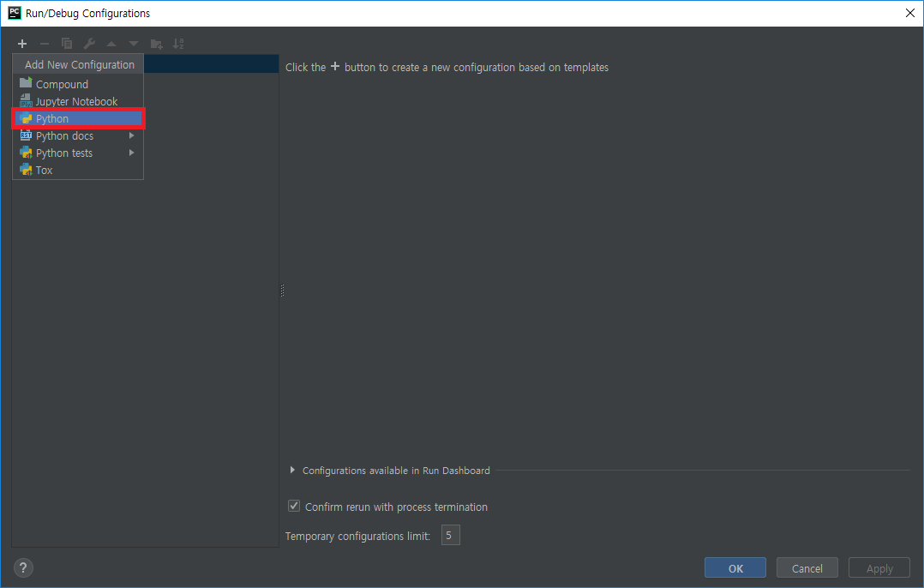Click the Jupyter Notebook icon
Screen dimensions: 924x588
(x=26, y=101)
